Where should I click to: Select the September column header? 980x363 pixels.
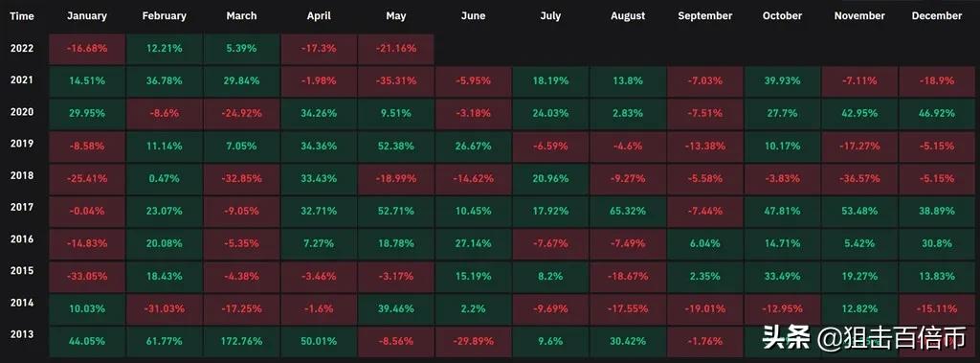[x=705, y=16]
